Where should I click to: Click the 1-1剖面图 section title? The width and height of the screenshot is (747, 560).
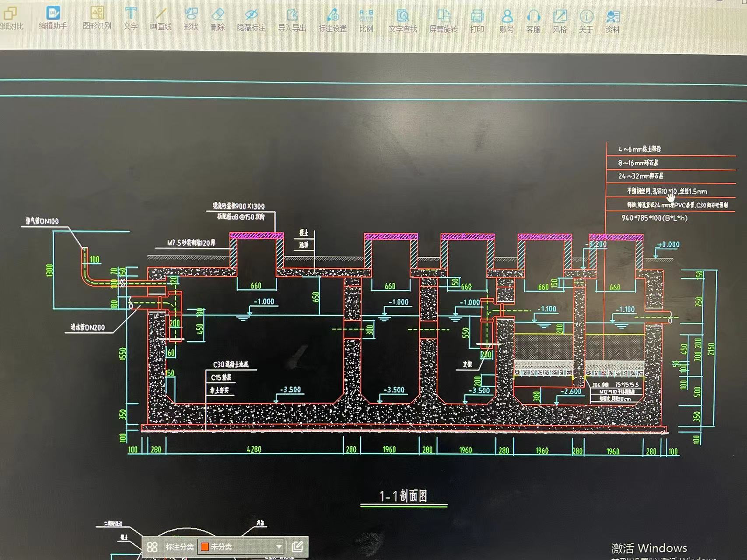coord(403,497)
